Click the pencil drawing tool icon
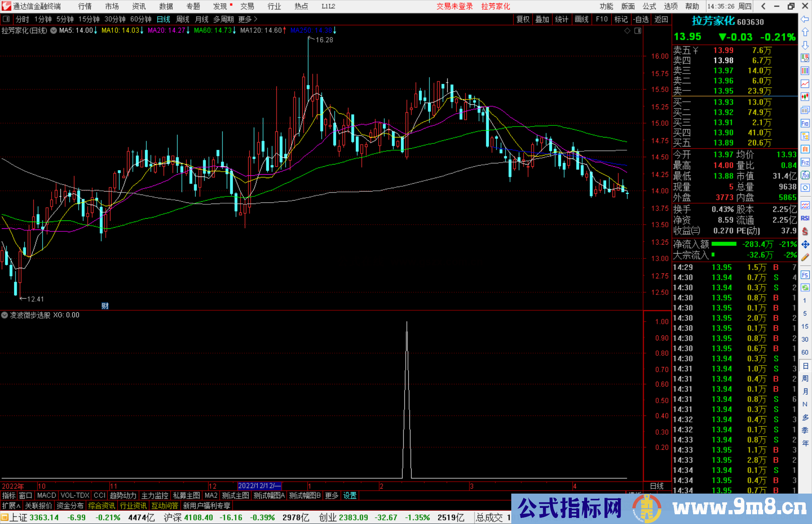The image size is (812, 524). click(805, 258)
